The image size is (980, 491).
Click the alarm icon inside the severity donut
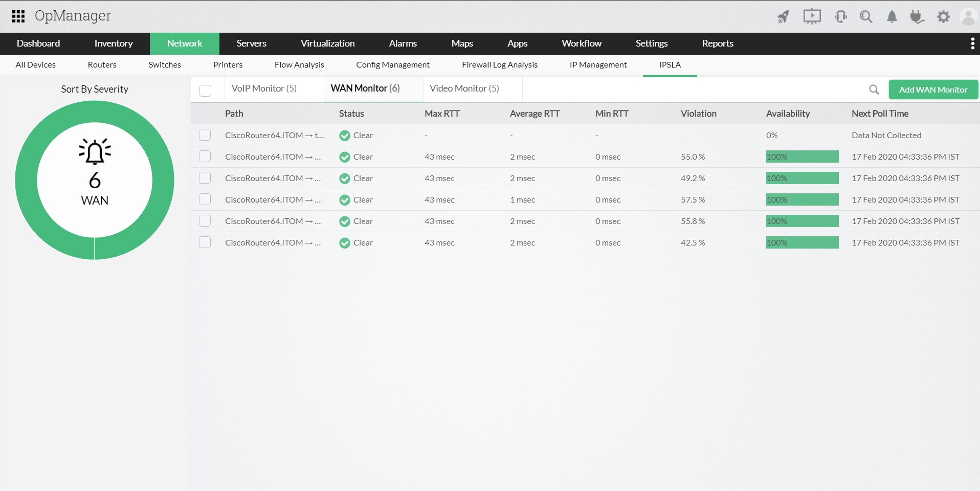click(x=95, y=151)
